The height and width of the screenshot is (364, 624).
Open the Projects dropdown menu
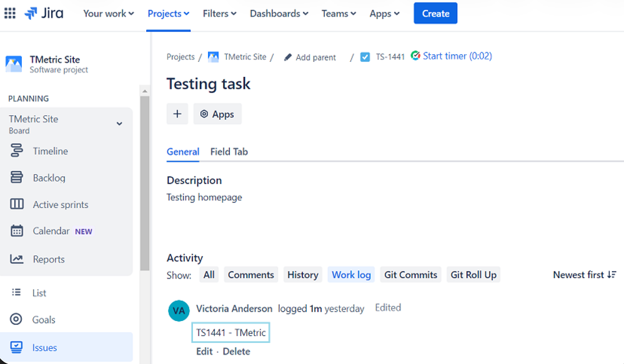coord(169,14)
